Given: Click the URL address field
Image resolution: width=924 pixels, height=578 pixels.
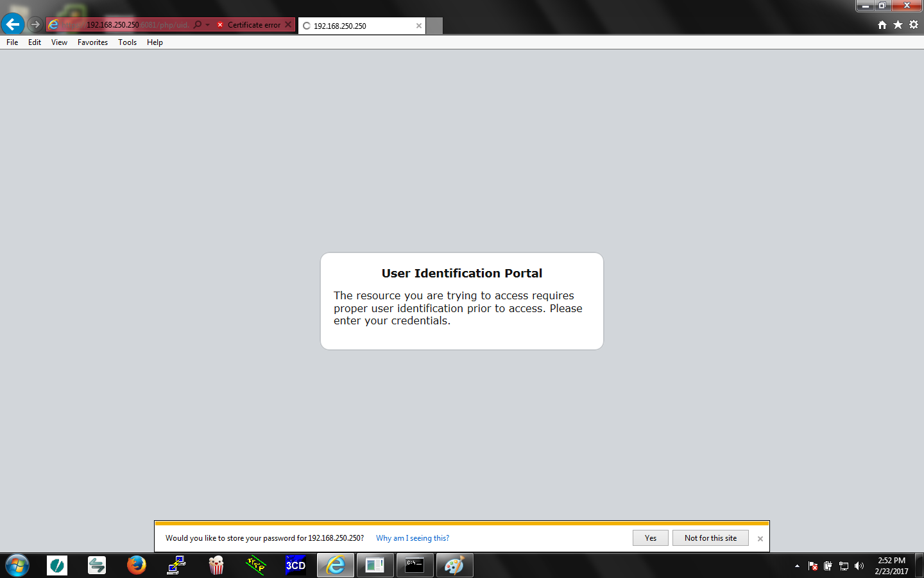Looking at the screenshot, I should click(x=128, y=25).
